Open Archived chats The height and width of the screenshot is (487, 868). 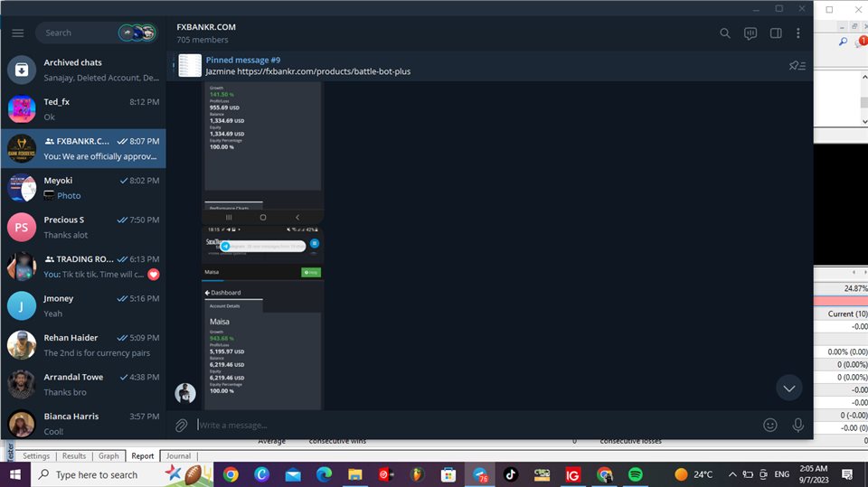click(x=83, y=70)
